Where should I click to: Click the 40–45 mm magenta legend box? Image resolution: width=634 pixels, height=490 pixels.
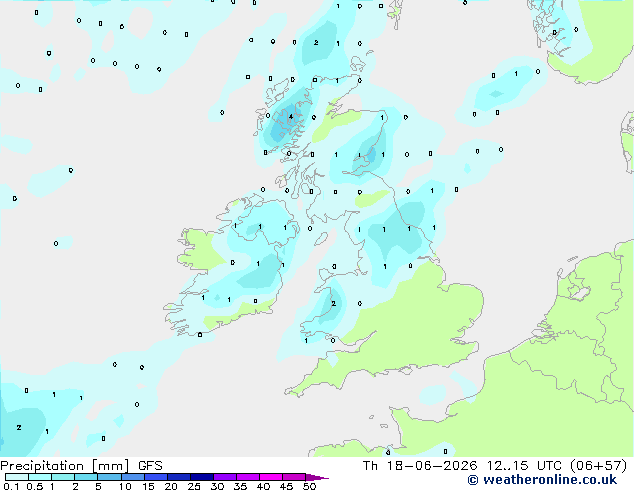(271, 477)
